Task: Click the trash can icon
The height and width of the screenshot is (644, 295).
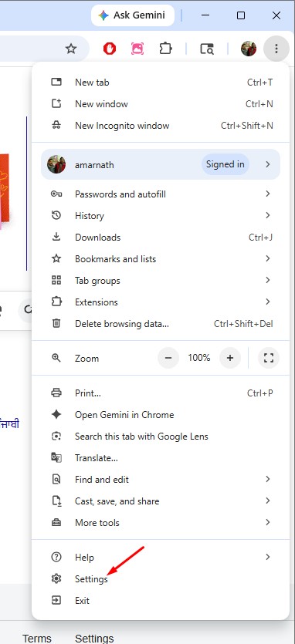Action: (56, 324)
